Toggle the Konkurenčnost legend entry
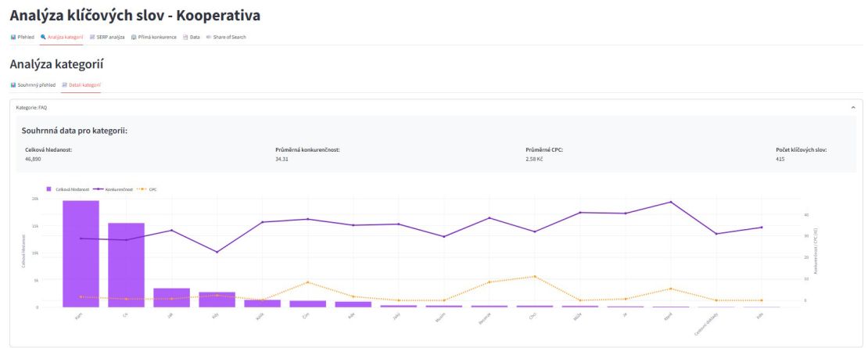Viewport: 868px width, 348px height. point(113,189)
